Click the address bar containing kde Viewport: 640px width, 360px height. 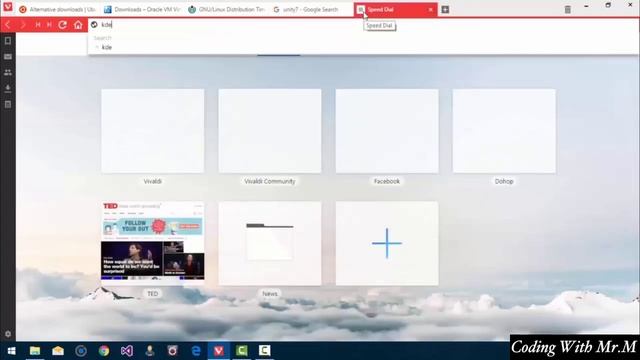tap(363, 25)
